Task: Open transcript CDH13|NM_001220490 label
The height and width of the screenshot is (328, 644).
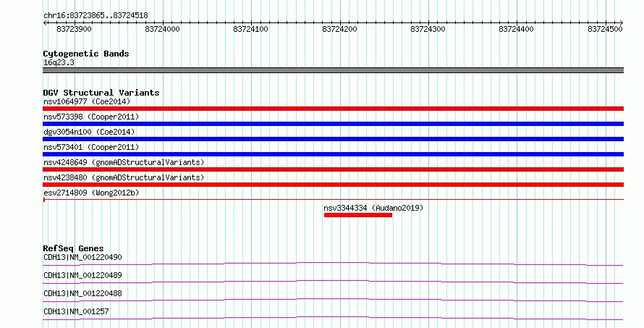Action: point(82,257)
